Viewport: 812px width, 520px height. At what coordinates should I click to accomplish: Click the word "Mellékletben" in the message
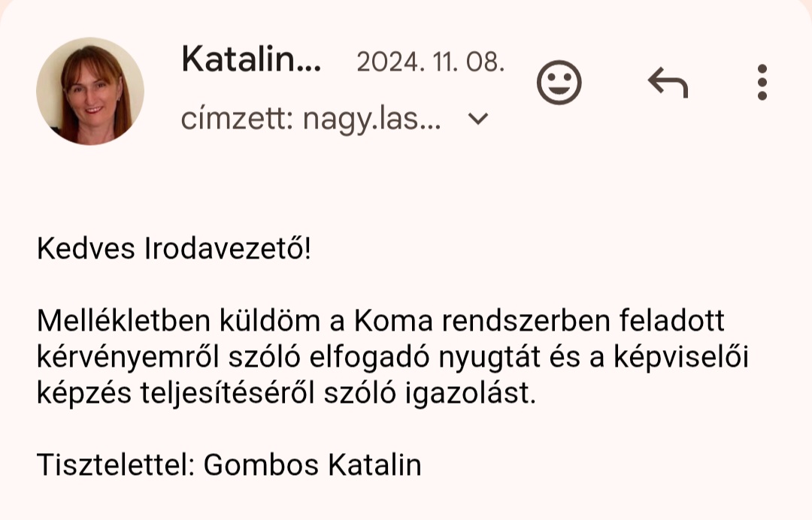(x=124, y=321)
